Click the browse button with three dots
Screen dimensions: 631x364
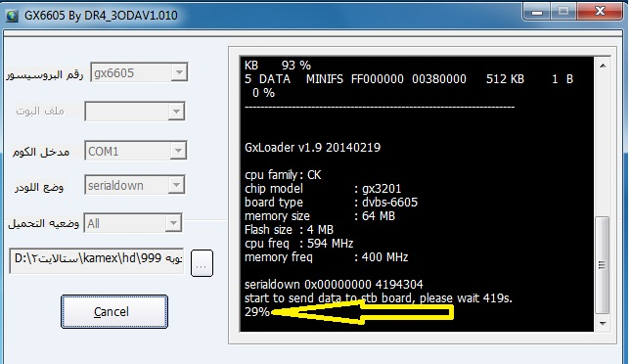[202, 263]
